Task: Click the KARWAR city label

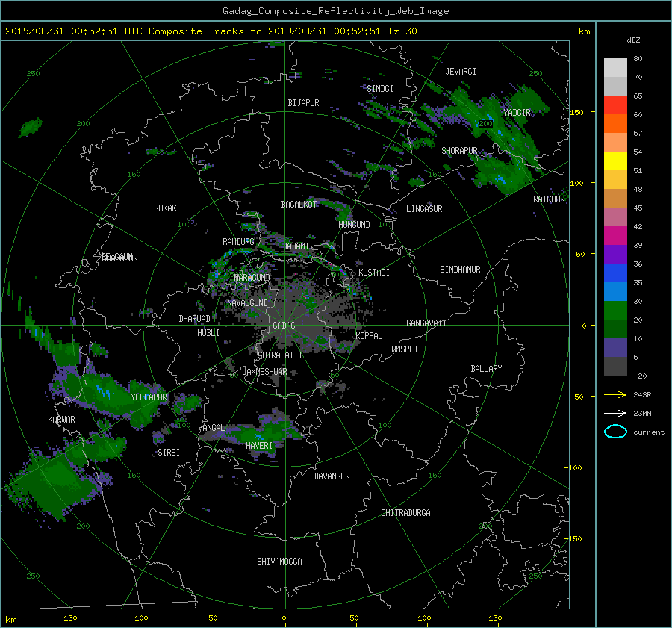Action: coord(62,420)
